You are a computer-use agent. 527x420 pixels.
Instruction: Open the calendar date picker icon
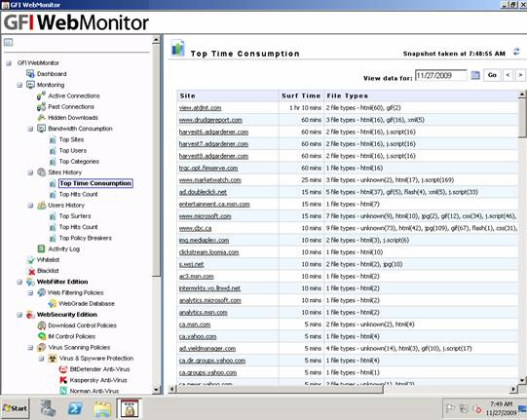[475, 75]
